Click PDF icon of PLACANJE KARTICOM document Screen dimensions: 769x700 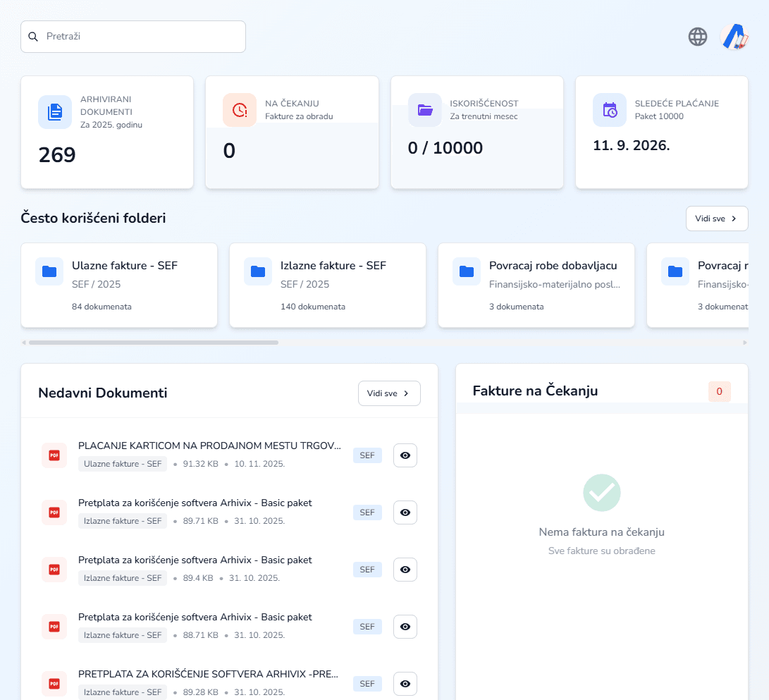click(x=54, y=455)
